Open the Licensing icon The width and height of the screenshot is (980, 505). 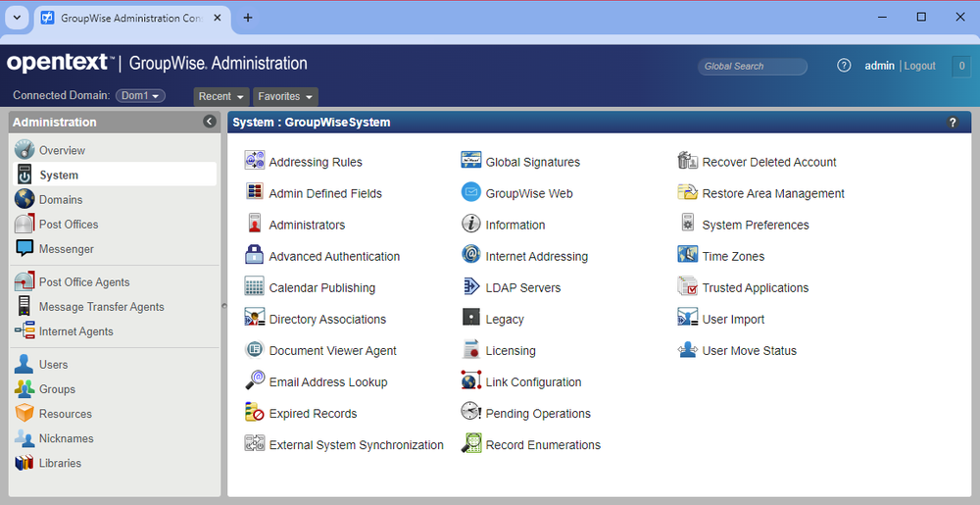[x=471, y=349]
